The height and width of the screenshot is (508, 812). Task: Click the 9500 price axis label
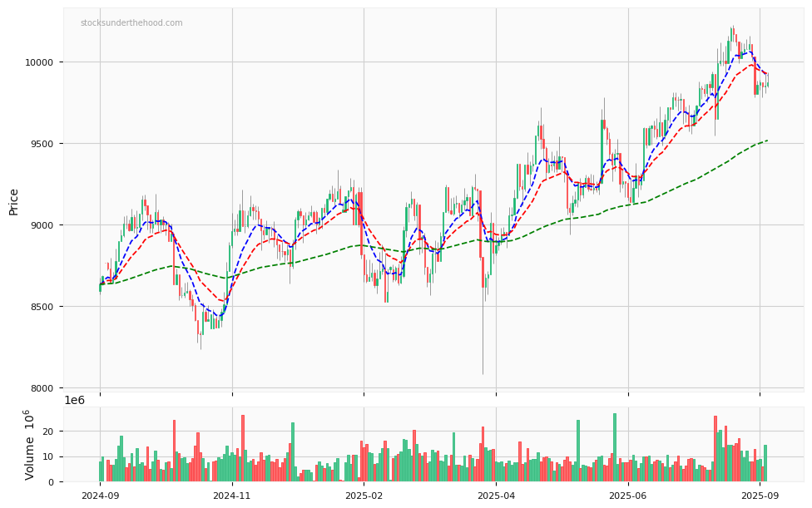point(42,144)
